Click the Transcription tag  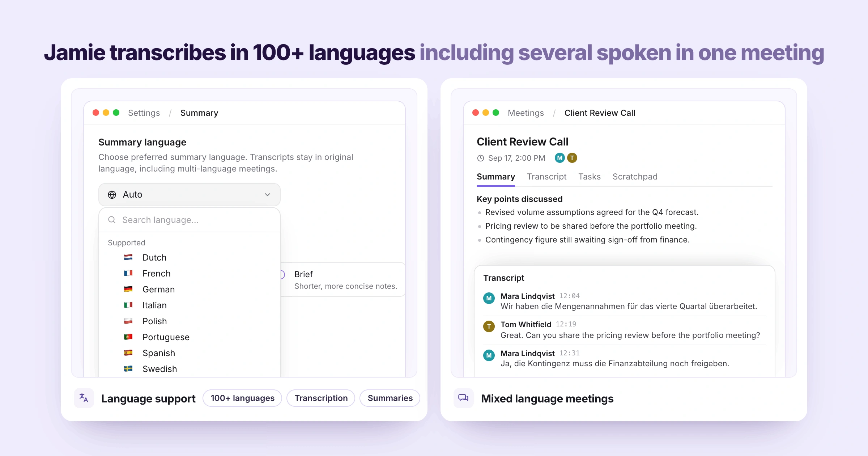click(x=321, y=398)
